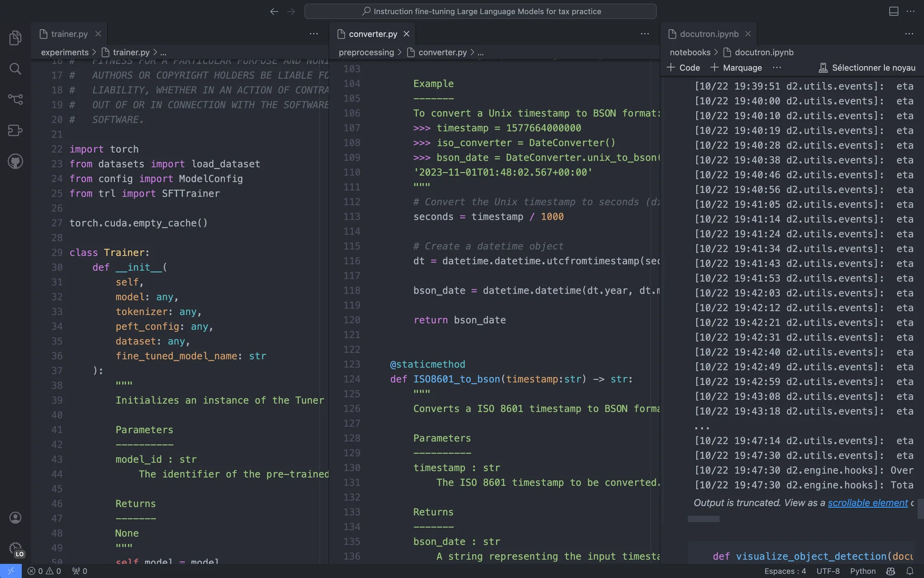Click the command center search field
924x578 pixels.
(x=480, y=11)
